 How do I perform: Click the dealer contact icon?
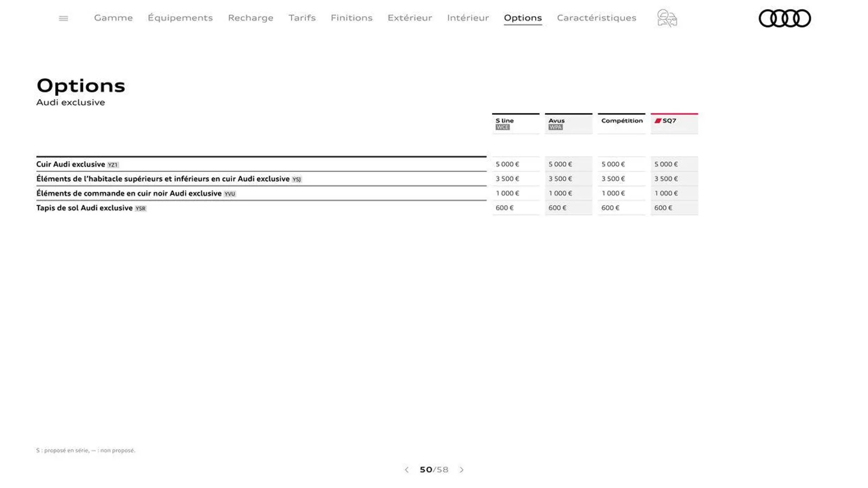point(667,18)
